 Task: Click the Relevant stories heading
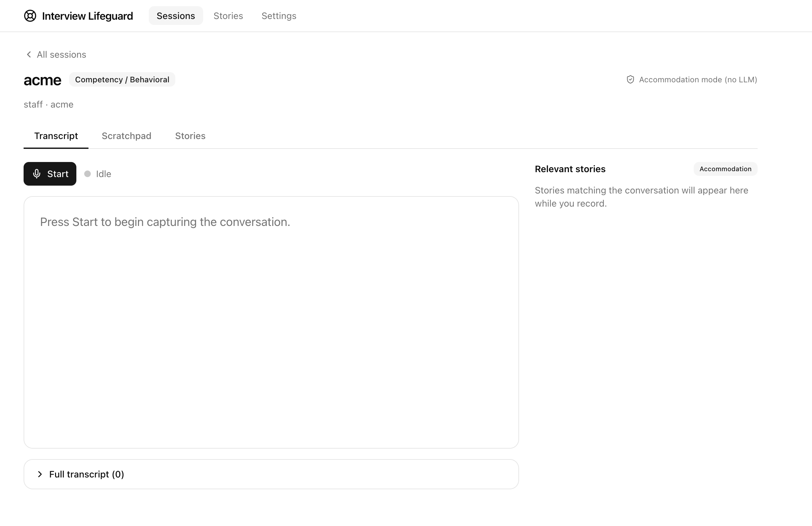[570, 169]
